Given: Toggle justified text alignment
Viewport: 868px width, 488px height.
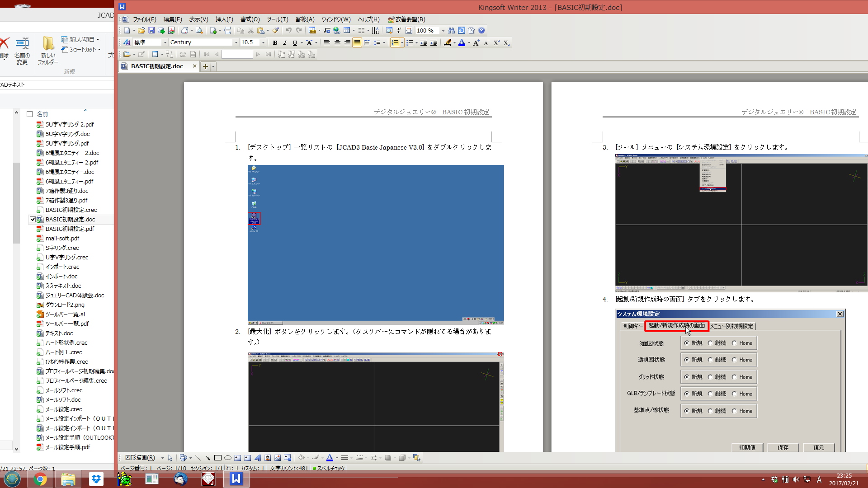Looking at the screenshot, I should click(x=357, y=43).
